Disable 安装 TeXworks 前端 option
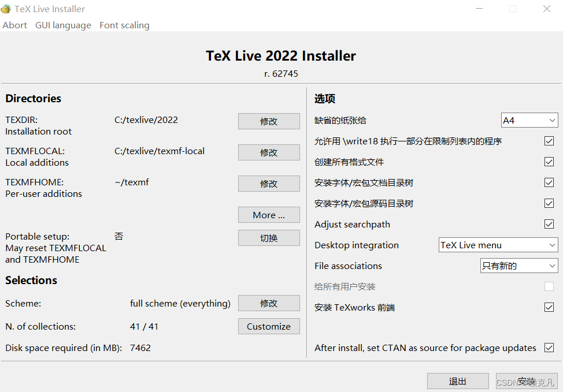The image size is (563, 392). click(549, 307)
